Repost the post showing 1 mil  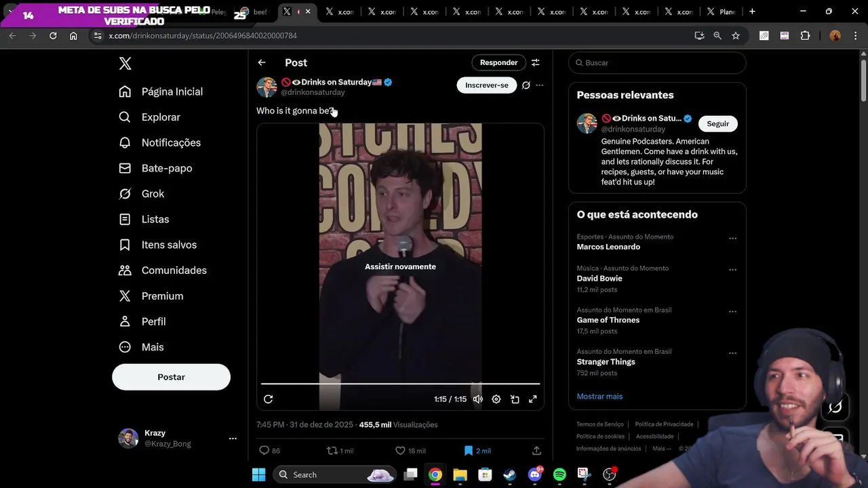pyautogui.click(x=340, y=451)
